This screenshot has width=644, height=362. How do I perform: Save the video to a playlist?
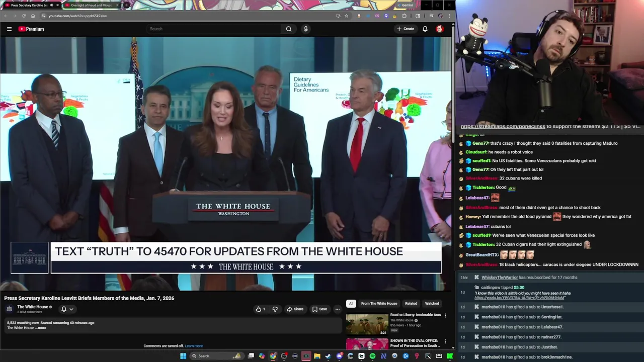pos(319,309)
